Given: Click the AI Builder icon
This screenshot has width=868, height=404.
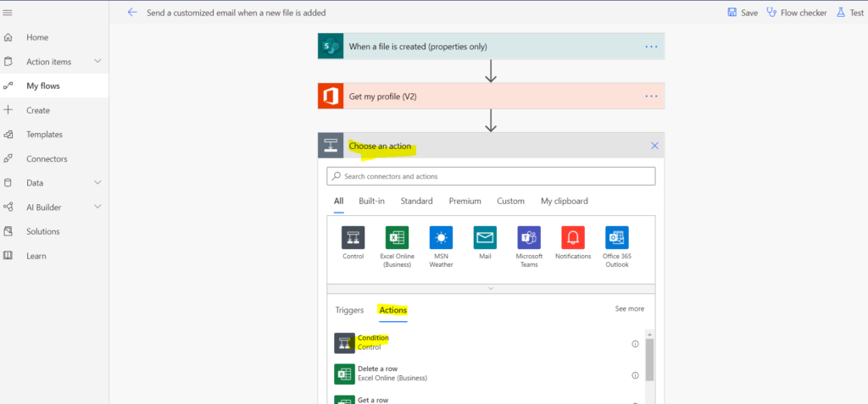Looking at the screenshot, I should [8, 207].
